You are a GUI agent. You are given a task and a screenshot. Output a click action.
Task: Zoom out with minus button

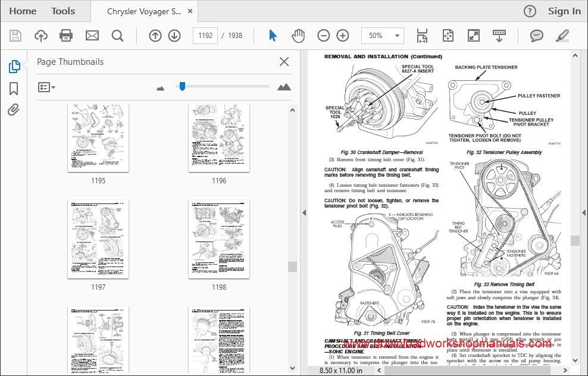323,36
